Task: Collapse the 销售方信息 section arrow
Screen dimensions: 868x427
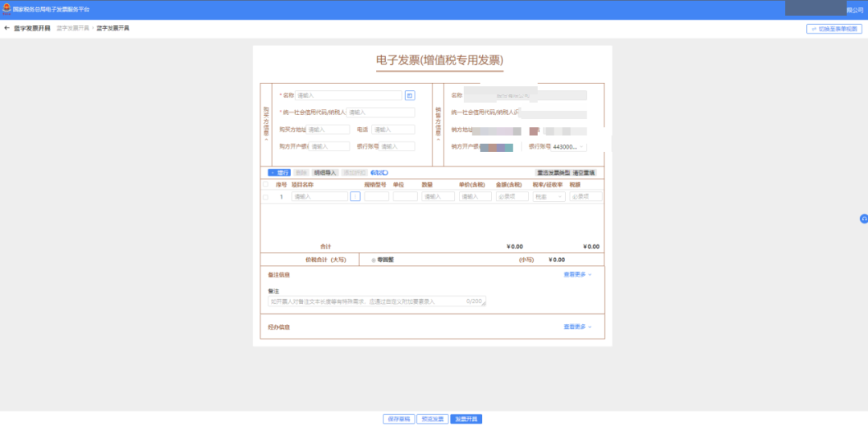Action: tap(438, 139)
